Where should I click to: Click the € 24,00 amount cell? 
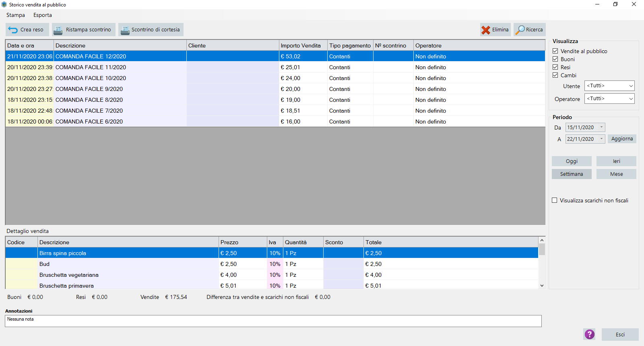tap(303, 78)
